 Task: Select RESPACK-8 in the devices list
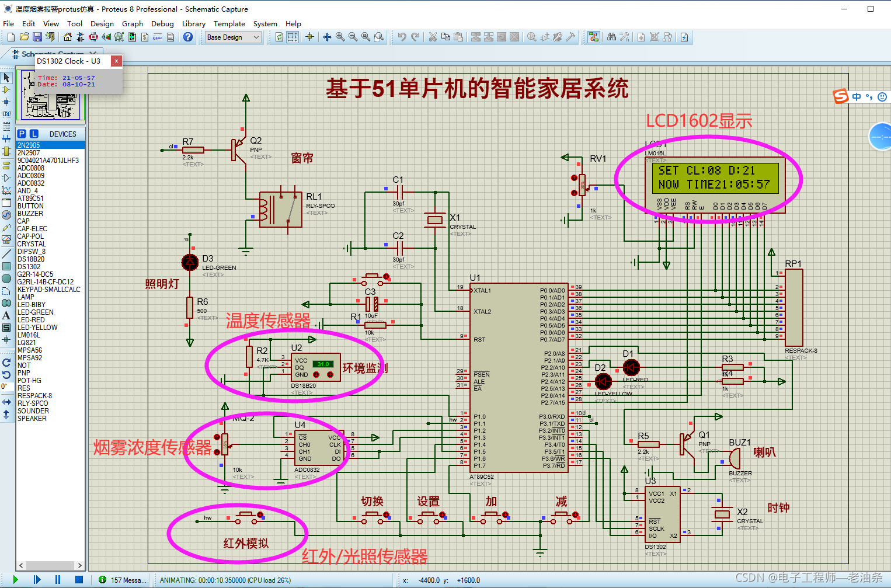click(x=50, y=395)
